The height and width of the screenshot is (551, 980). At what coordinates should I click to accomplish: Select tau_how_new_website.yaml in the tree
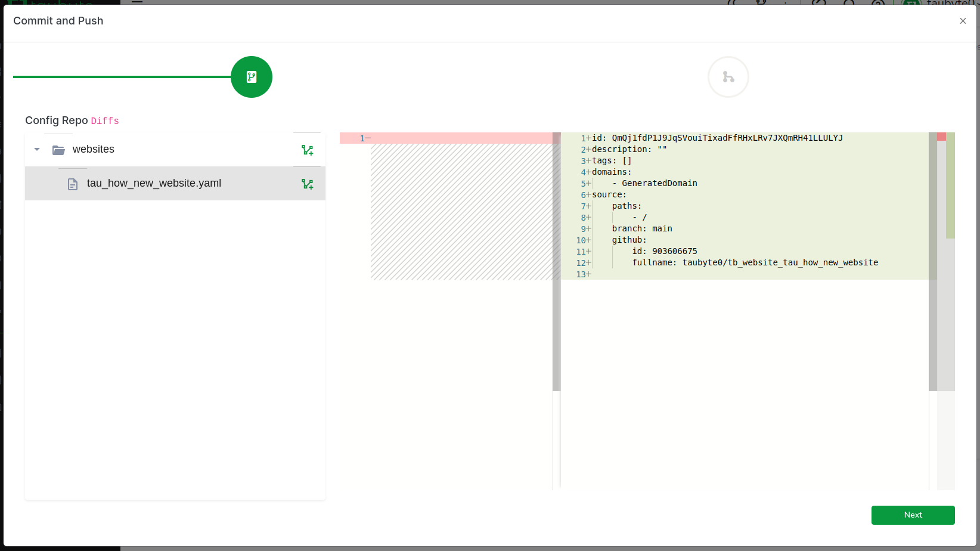tap(154, 184)
